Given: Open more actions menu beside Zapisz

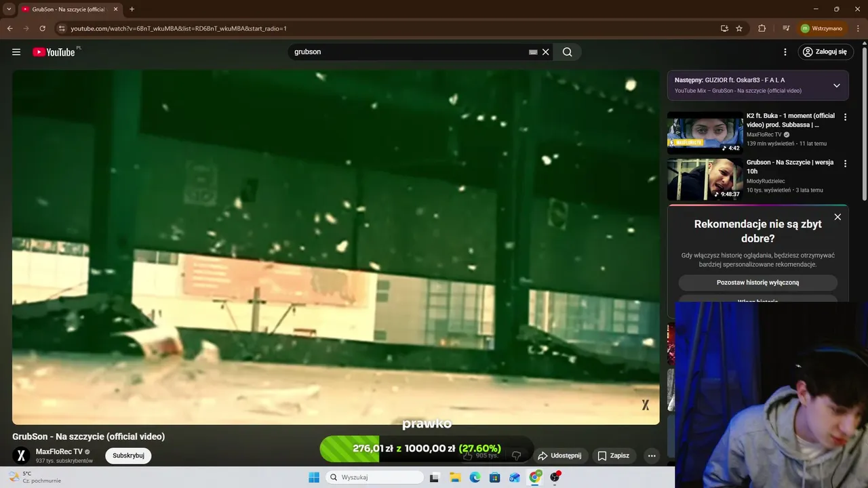Looking at the screenshot, I should [652, 455].
